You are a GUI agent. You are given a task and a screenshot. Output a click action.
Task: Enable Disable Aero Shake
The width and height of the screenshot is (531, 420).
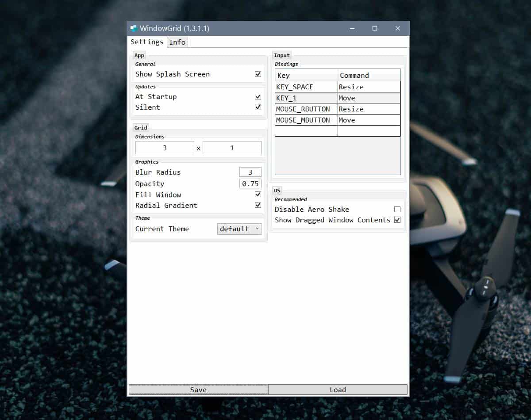click(x=397, y=209)
